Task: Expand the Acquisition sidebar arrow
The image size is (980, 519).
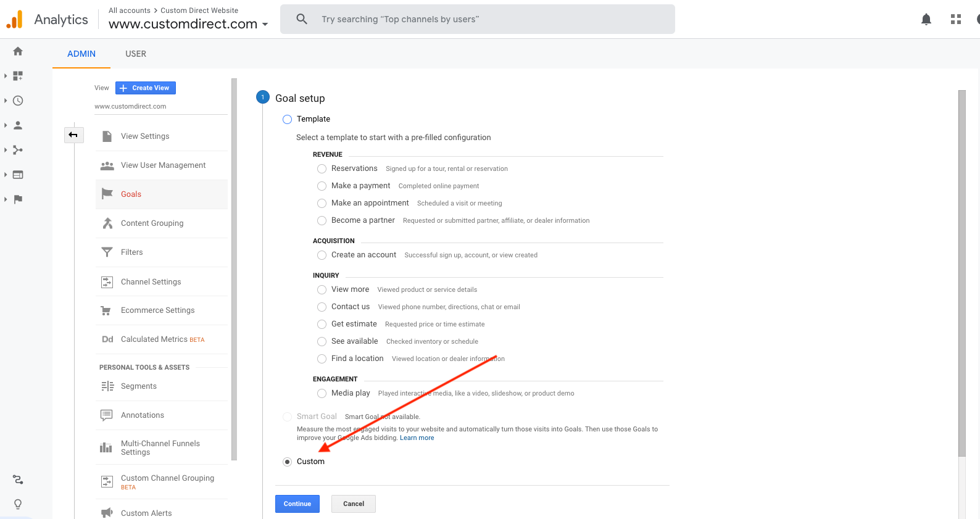Action: pos(6,150)
